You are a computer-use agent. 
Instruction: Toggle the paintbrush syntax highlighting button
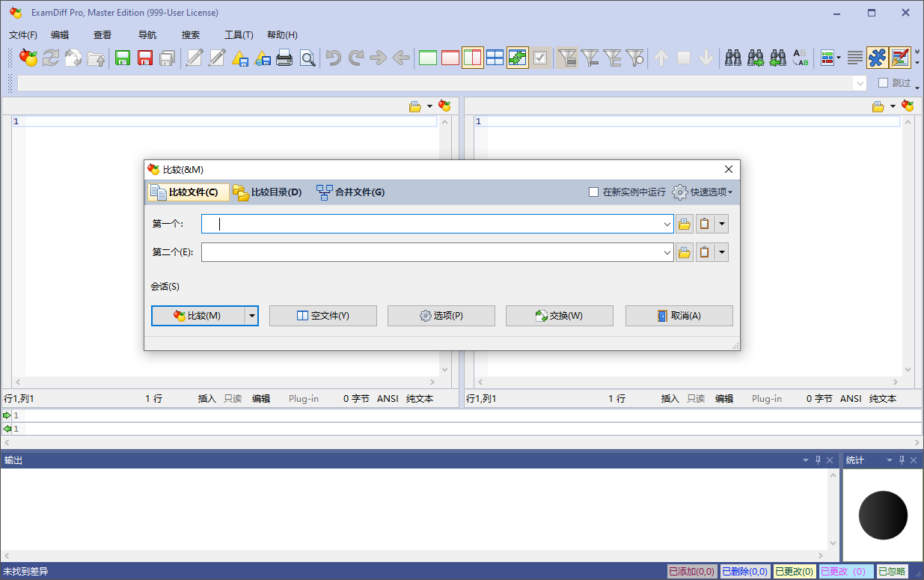pos(900,58)
